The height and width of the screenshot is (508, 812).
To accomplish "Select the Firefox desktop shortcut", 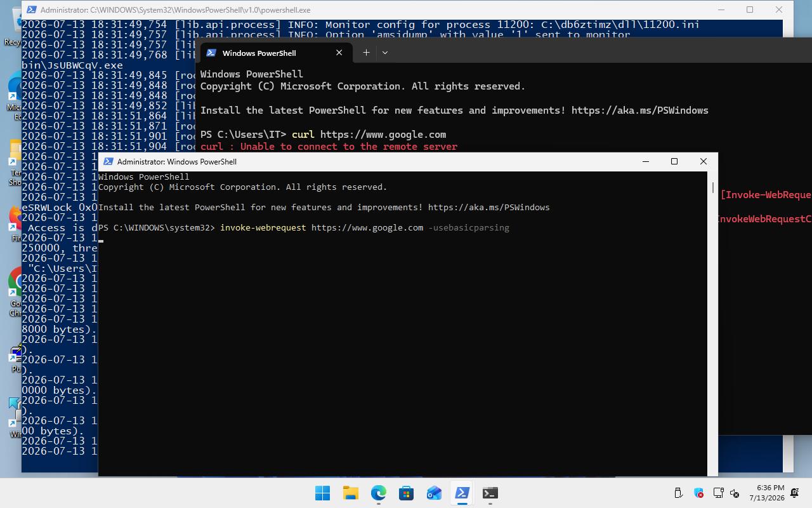I will (15, 222).
